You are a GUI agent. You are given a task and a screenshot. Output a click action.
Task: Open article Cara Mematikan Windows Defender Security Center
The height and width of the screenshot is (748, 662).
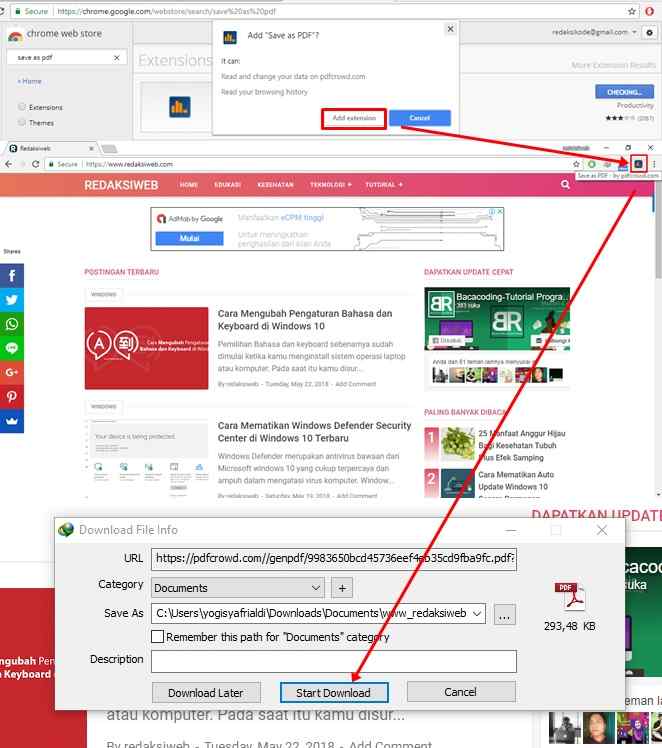pyautogui.click(x=314, y=432)
